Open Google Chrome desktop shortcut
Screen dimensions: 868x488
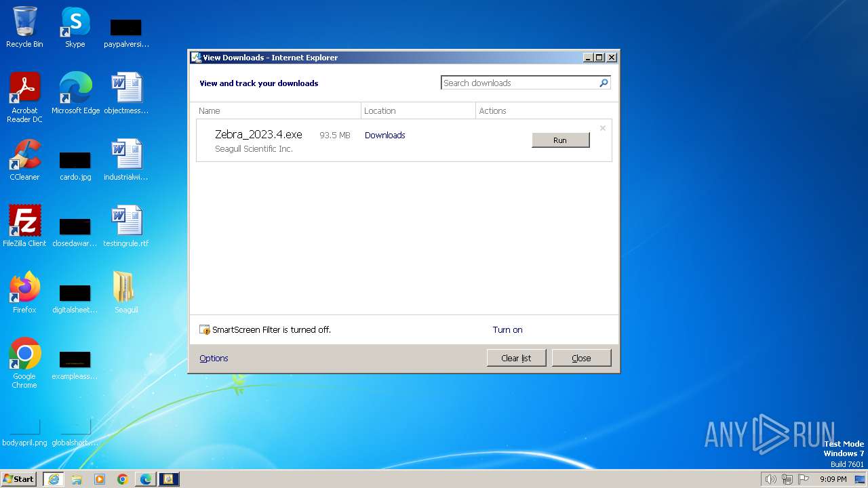(x=24, y=363)
